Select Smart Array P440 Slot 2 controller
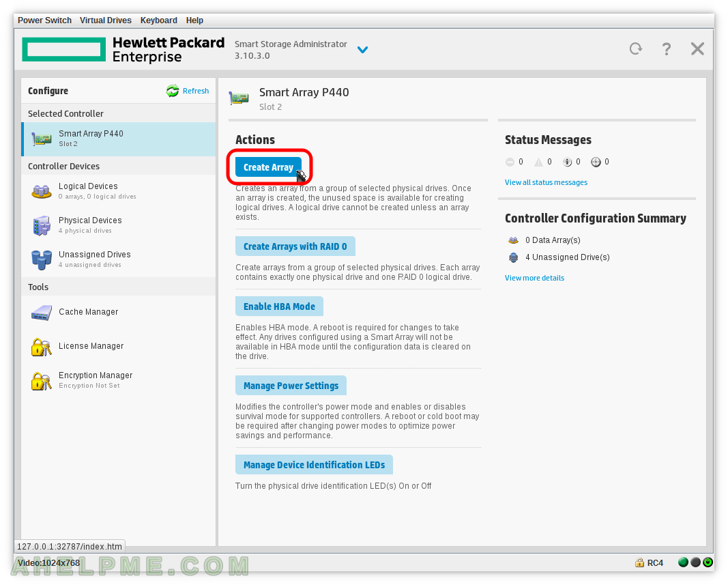The image size is (728, 585). tap(119, 139)
